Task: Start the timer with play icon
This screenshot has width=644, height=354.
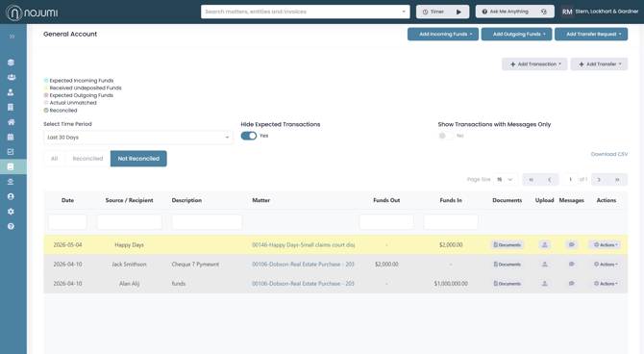Action: [458, 12]
